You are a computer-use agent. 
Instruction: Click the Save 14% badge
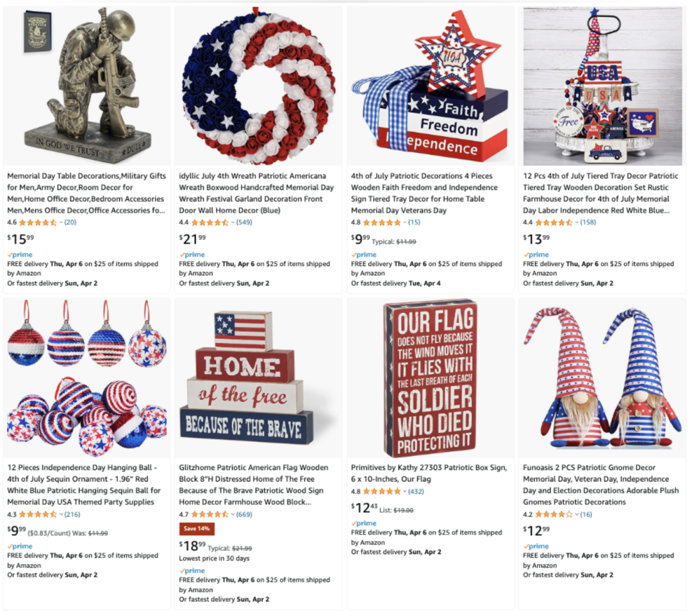pos(197,529)
